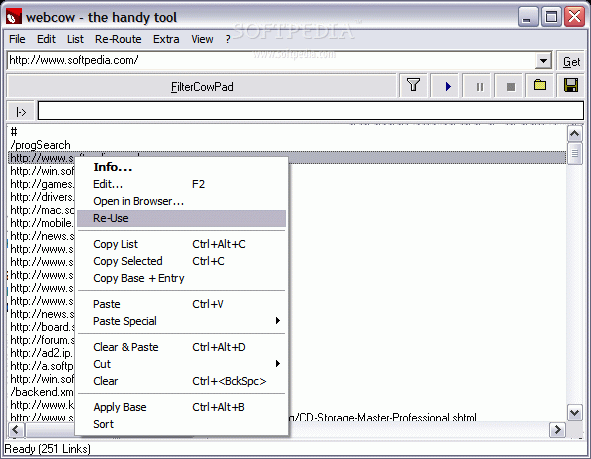Select Open in Browser... entry

click(x=181, y=201)
